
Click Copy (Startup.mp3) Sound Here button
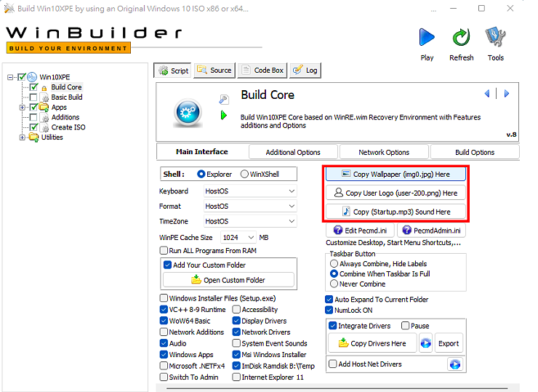396,212
